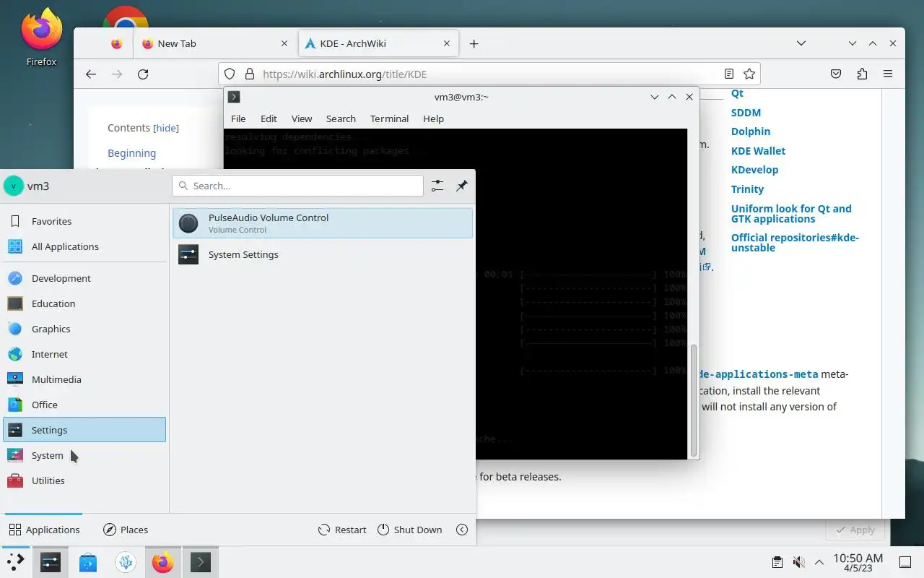Close the KDE - ArchWiki tab
Image resolution: width=924 pixels, height=578 pixels.
click(448, 43)
